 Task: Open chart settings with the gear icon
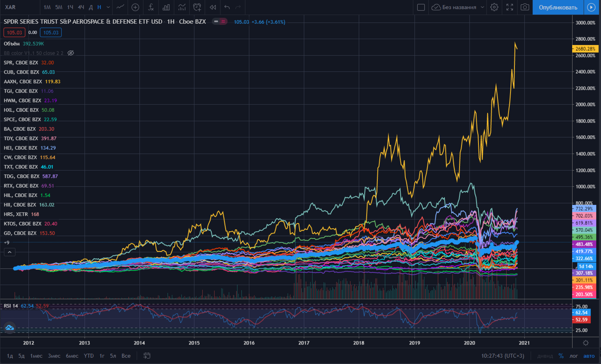[x=494, y=7]
